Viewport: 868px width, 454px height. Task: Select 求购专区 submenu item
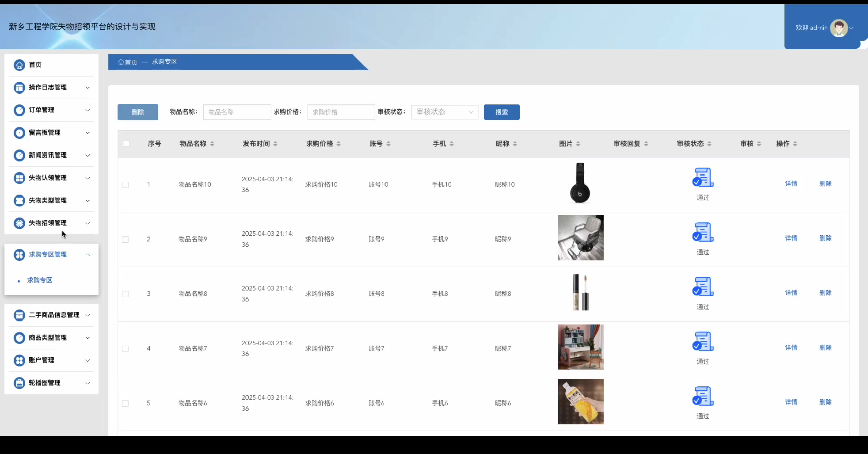(40, 280)
